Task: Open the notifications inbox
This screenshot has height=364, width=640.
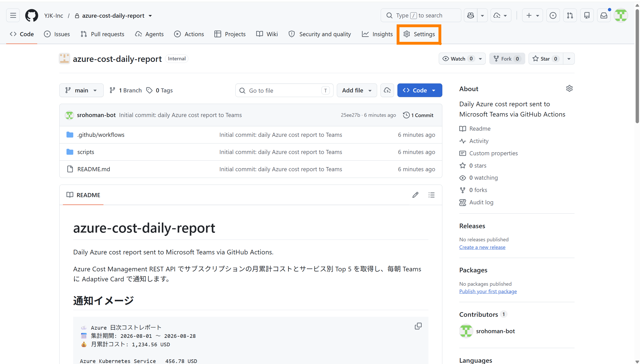Action: [x=604, y=16]
